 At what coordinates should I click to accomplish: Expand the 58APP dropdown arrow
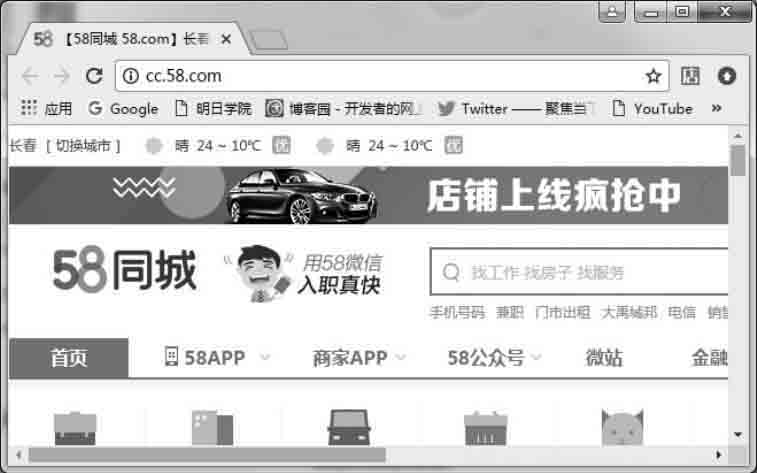265,358
